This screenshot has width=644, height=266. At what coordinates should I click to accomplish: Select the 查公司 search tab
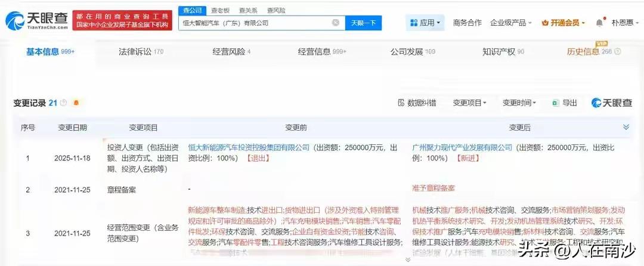(192, 10)
